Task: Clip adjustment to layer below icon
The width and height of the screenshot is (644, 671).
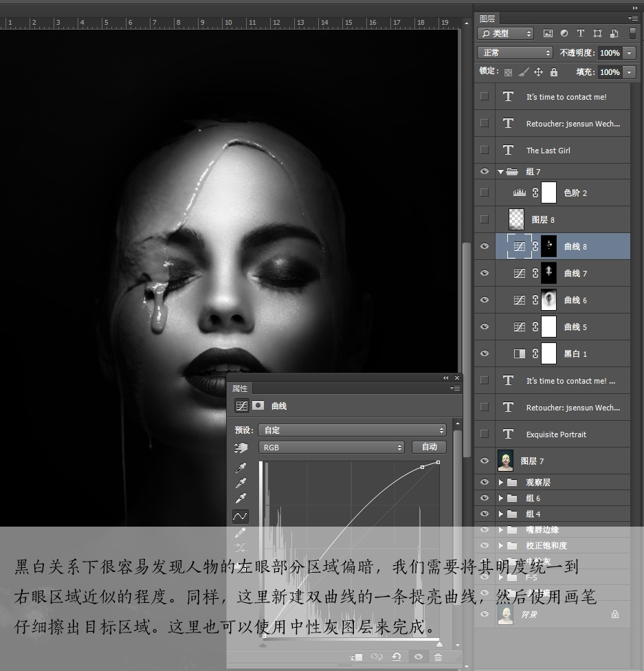Action: click(356, 657)
